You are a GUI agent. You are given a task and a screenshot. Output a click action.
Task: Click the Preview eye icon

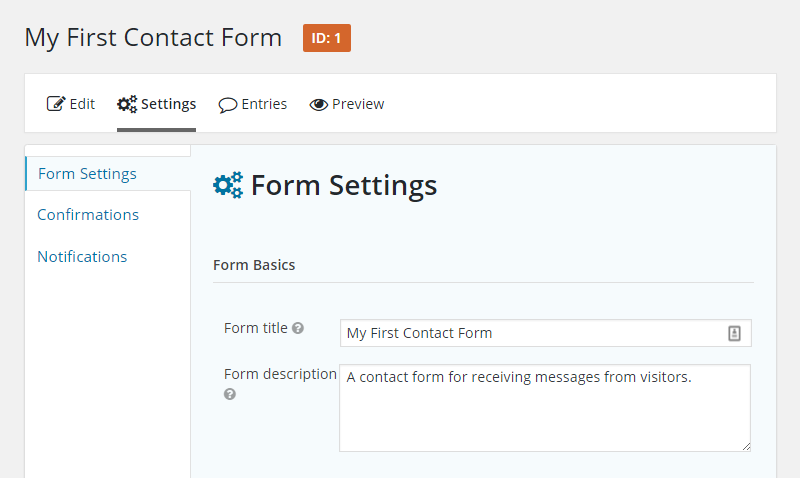[x=319, y=105]
